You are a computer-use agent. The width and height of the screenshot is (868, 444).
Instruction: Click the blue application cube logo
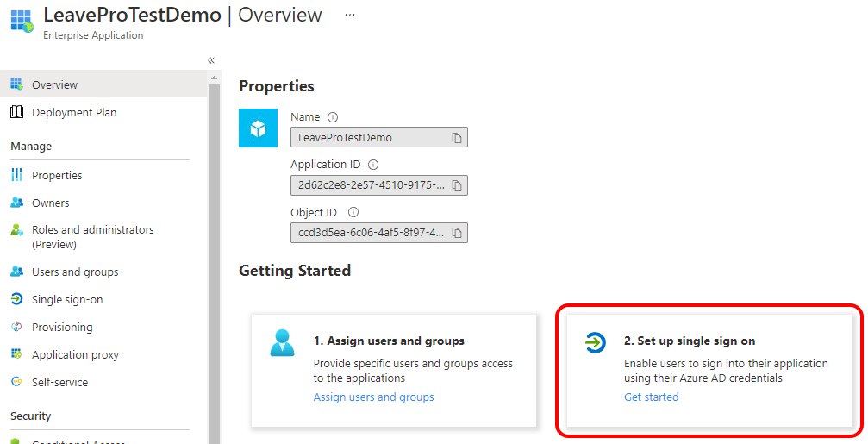tap(258, 128)
